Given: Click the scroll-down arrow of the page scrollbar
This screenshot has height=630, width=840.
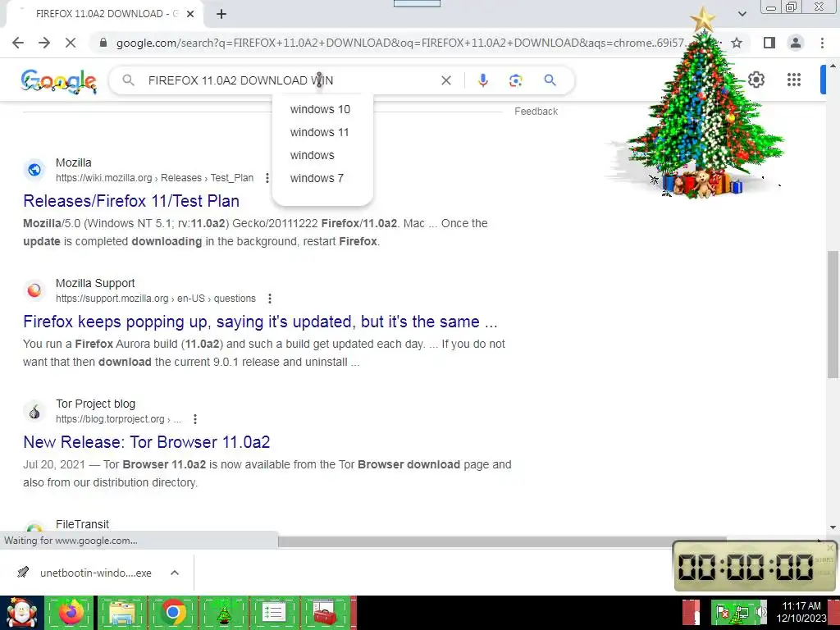Looking at the screenshot, I should click(833, 527).
